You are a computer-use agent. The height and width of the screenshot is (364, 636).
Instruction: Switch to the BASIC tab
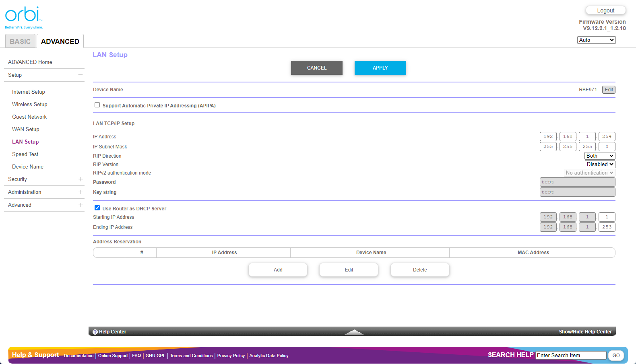pos(20,41)
